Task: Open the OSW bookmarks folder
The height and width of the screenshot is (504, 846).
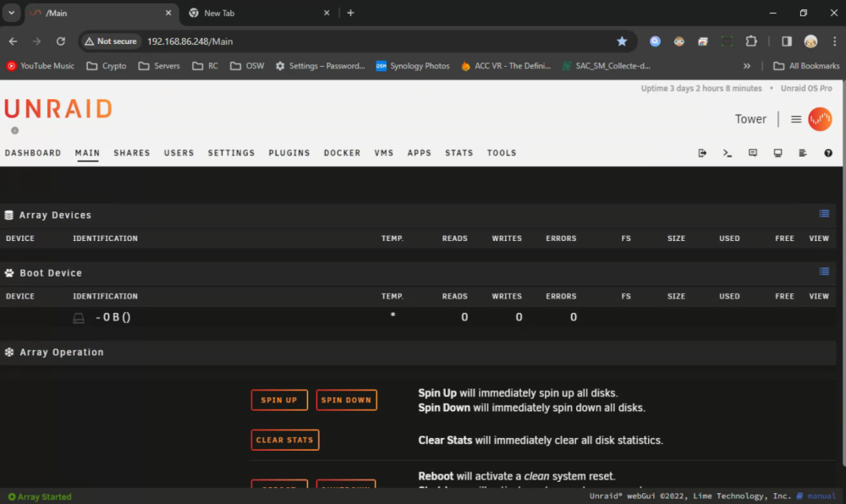Action: tap(247, 66)
